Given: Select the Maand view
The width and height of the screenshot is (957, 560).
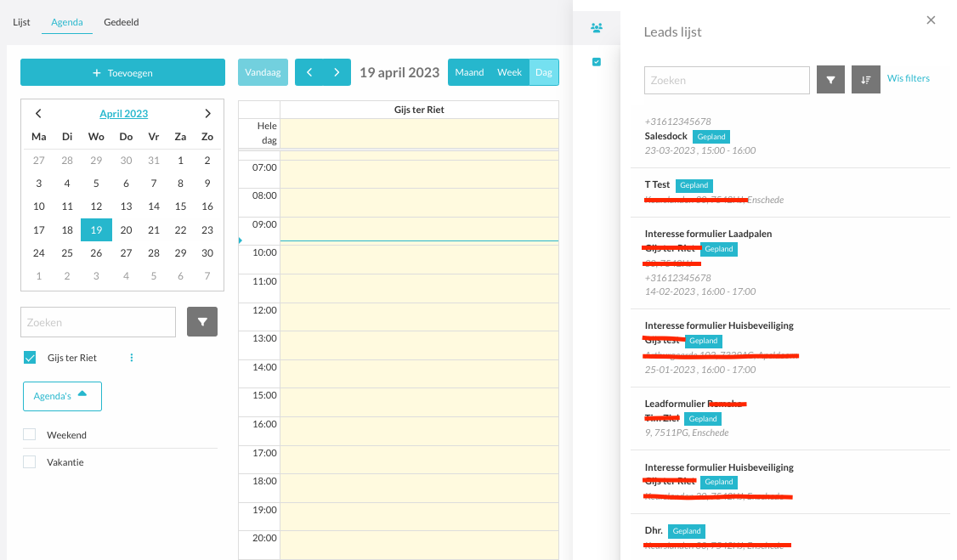Looking at the screenshot, I should [x=469, y=72].
